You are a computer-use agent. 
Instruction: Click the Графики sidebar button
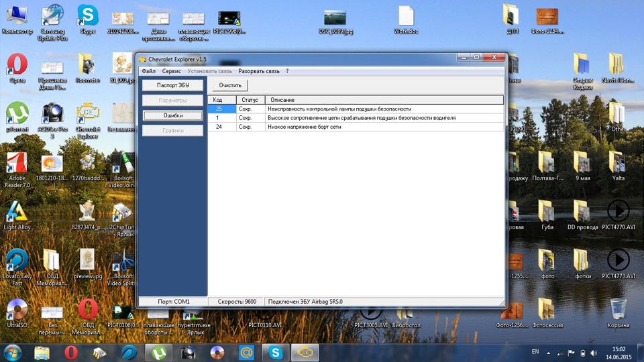tap(172, 131)
